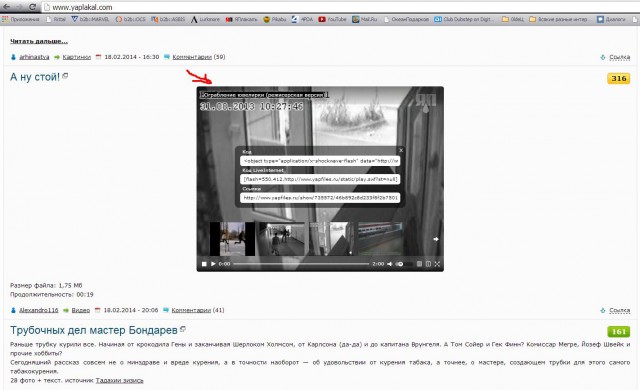Open Трубочных дел мастер Бондарев title

point(94,330)
